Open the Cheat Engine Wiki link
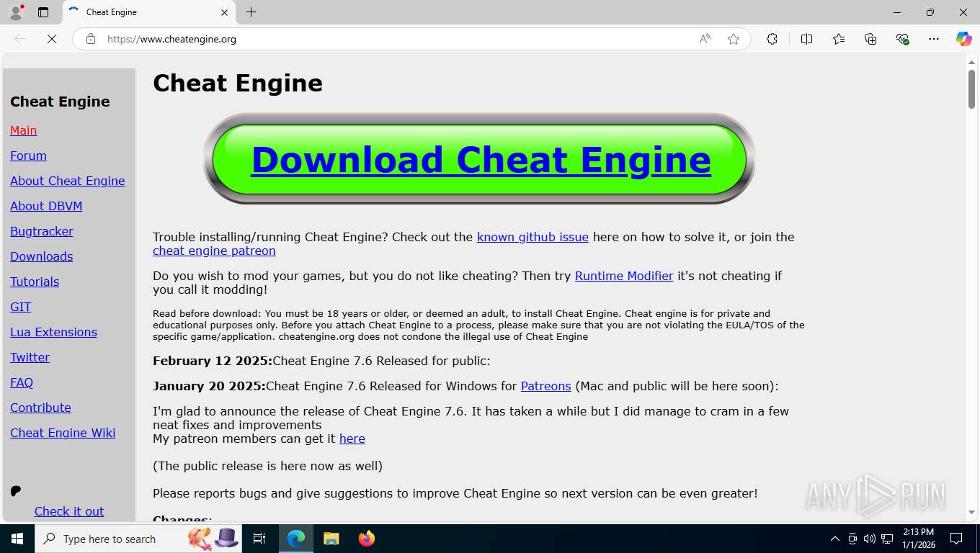This screenshot has height=553, width=980. 63,433
